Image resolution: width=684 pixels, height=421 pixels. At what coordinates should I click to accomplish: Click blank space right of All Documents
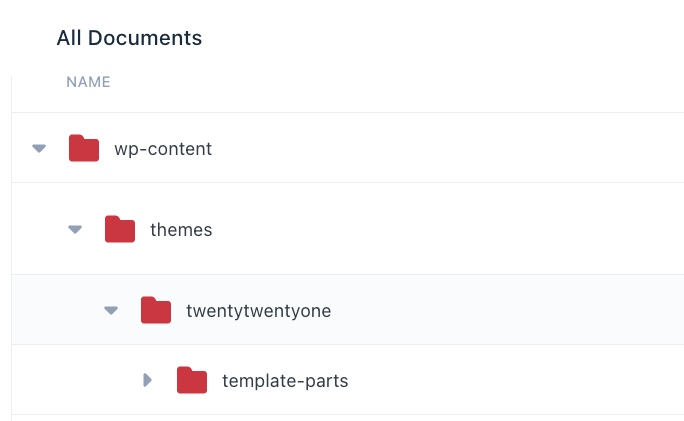[436, 38]
